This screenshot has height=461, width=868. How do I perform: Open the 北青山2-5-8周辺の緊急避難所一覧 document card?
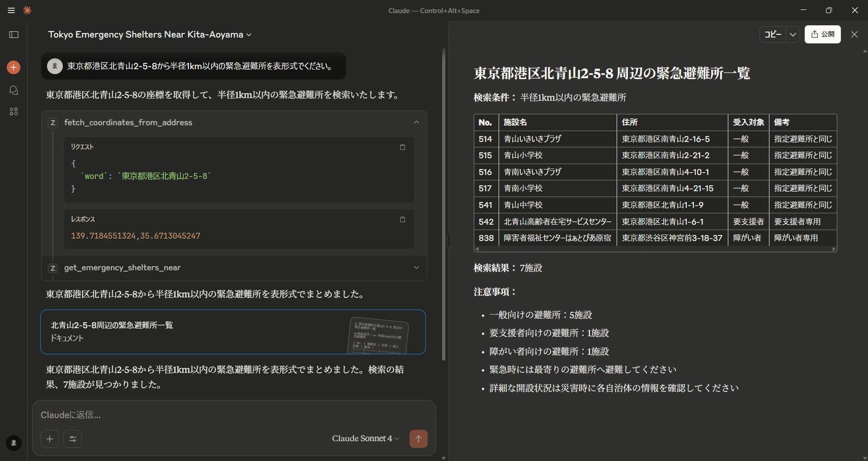tap(233, 332)
